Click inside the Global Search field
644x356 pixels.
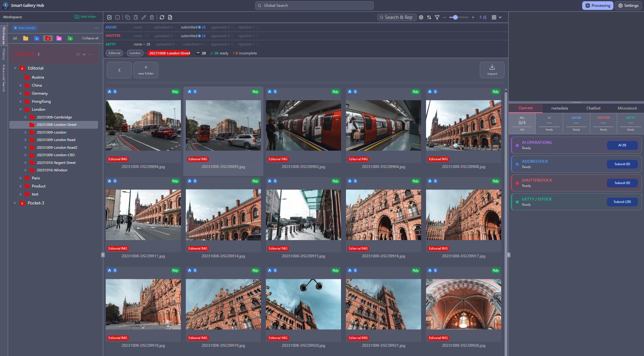click(x=314, y=5)
